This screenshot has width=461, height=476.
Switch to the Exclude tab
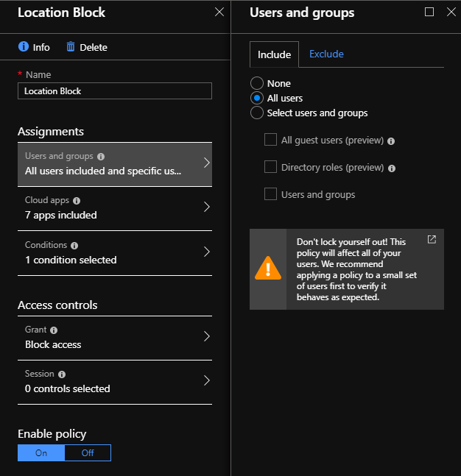[x=326, y=54]
